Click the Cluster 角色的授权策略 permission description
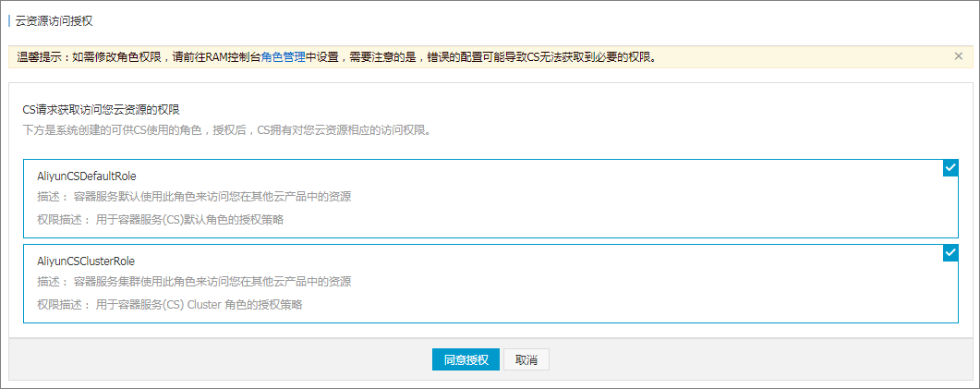 click(170, 305)
